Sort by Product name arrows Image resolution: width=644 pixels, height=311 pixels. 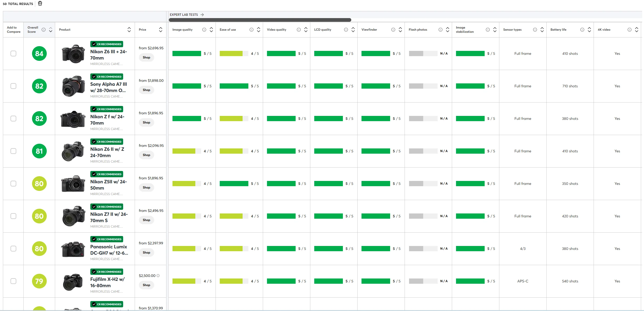(x=129, y=30)
